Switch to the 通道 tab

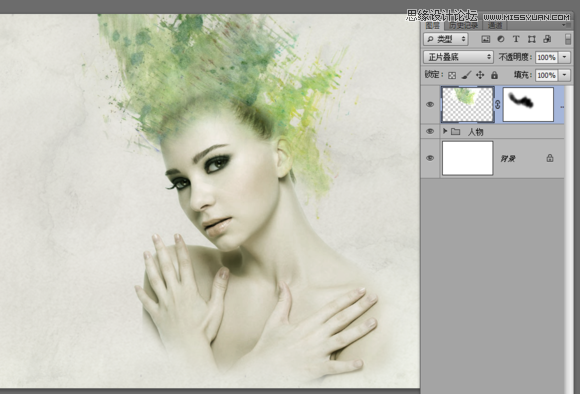tap(495, 26)
